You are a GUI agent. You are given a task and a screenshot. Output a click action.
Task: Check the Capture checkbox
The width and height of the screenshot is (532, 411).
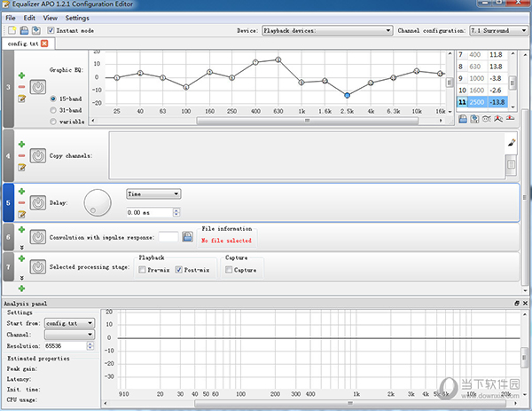click(x=229, y=270)
